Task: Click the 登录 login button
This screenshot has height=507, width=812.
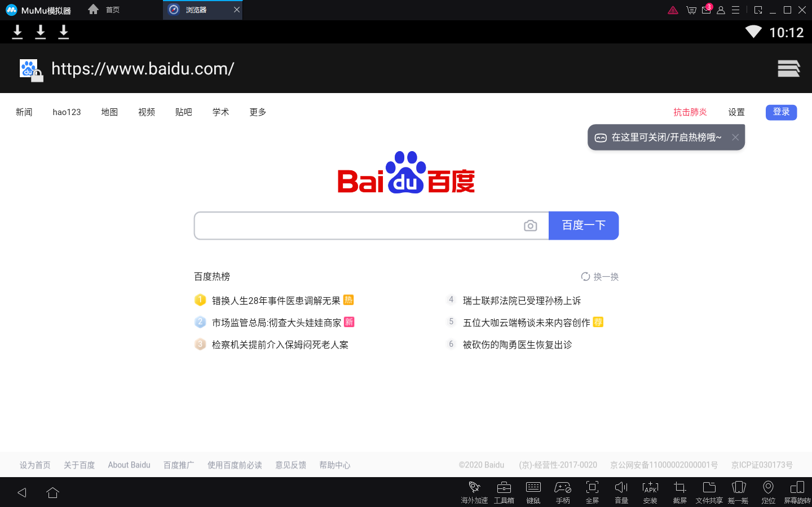Action: (781, 112)
